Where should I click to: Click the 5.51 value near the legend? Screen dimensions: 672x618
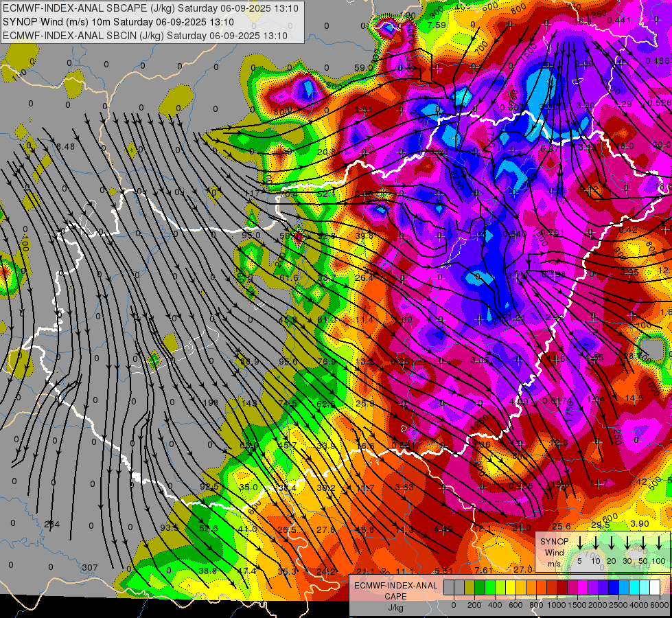coord(443,571)
